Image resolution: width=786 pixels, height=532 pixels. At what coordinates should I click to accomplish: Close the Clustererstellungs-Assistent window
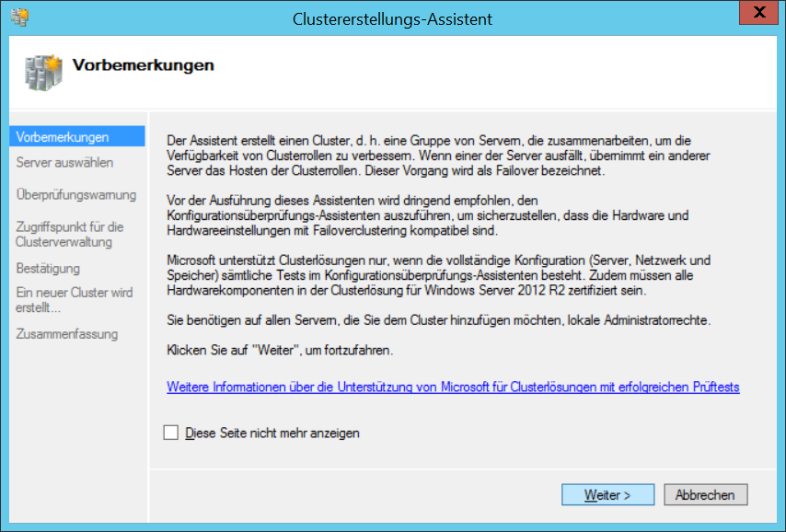pos(759,12)
